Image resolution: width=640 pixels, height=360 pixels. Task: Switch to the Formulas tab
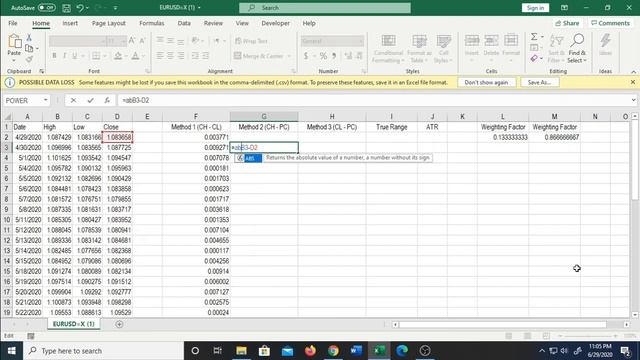(151, 23)
